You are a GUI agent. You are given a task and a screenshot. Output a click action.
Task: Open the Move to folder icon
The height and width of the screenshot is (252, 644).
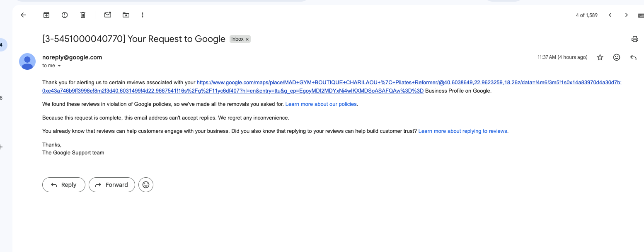point(126,15)
